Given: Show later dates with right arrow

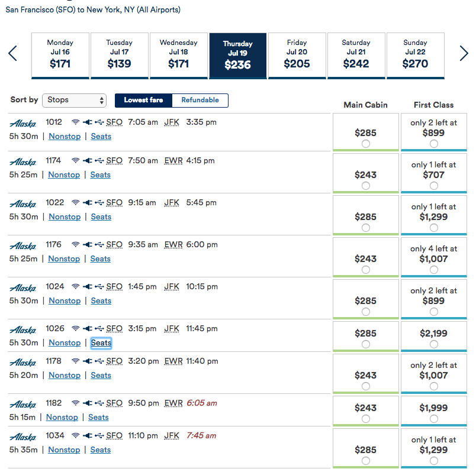Looking at the screenshot, I should [464, 54].
